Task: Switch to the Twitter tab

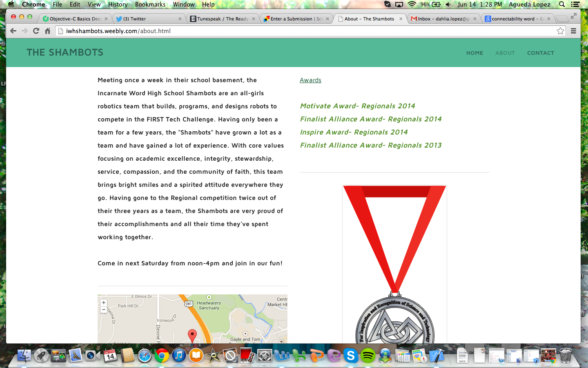Action: 148,19
